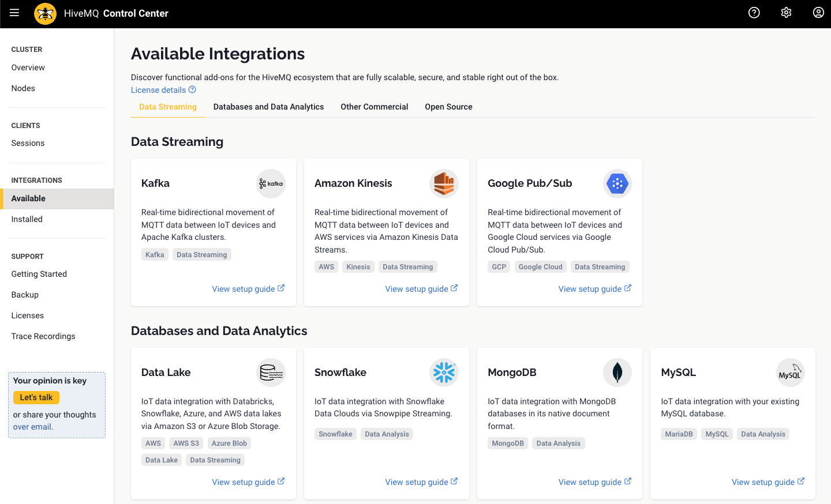Click Data Streaming tag on Kafka card
This screenshot has height=504, width=831.
coord(202,254)
